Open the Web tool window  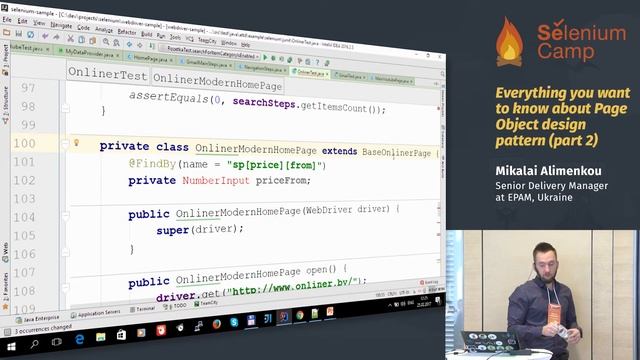coord(5,253)
